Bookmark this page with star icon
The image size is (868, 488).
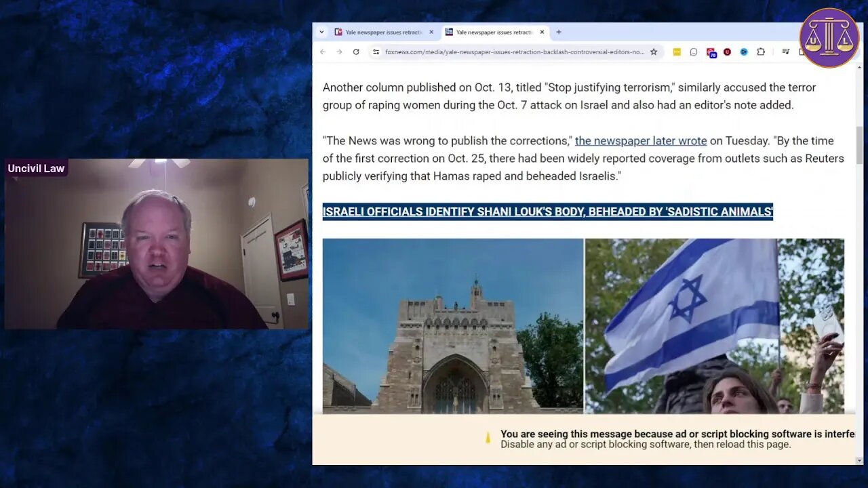654,52
